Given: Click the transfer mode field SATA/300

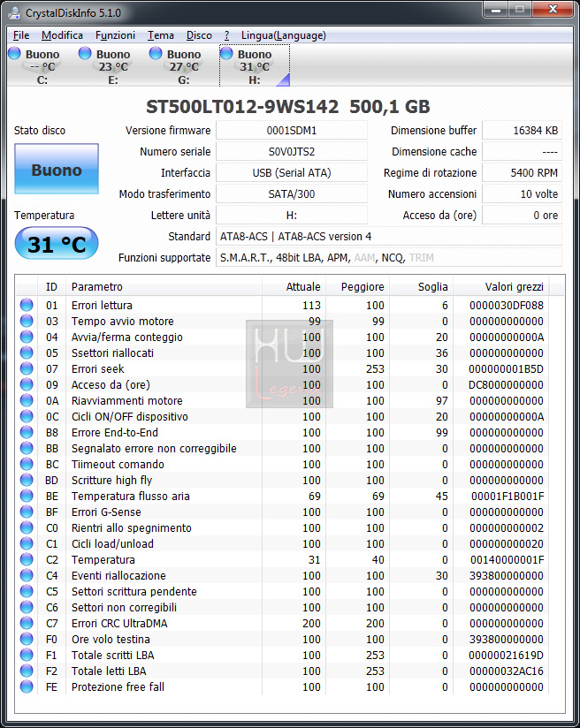Looking at the screenshot, I should (292, 194).
